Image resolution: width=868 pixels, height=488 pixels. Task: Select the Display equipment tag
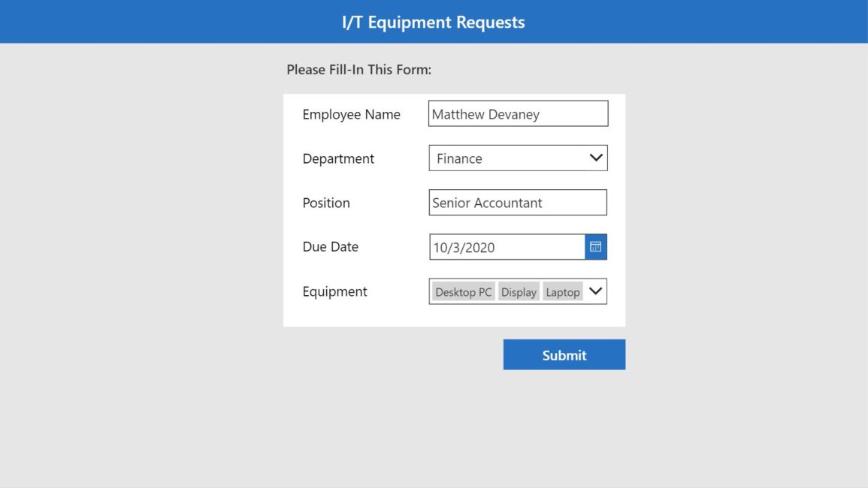tap(519, 292)
